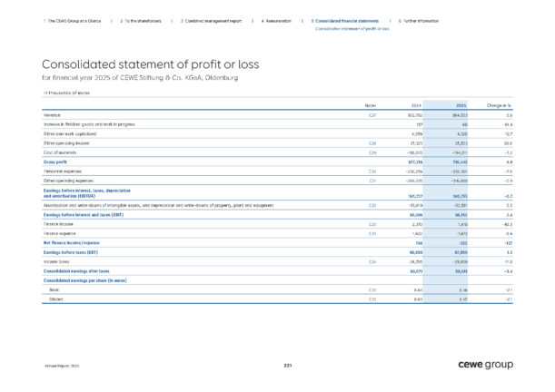Go to 'To the shareholders' section
Screen dimensions: 555x392
click(144, 19)
